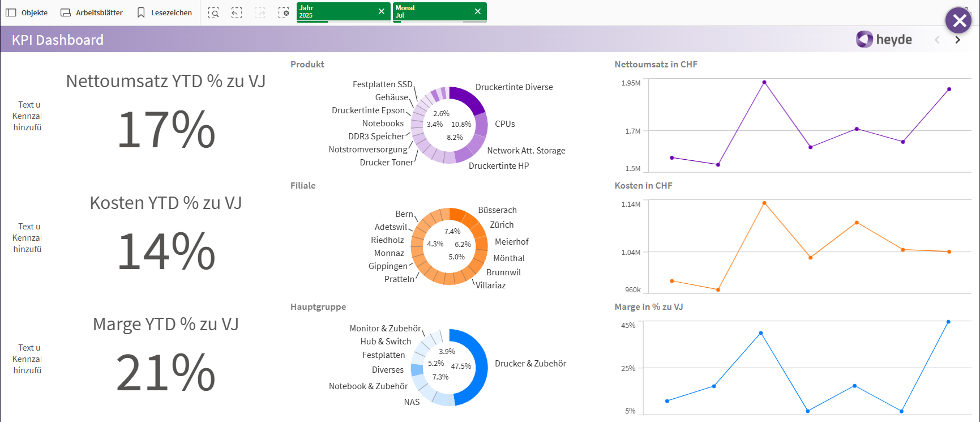Click the purple round close button
Image resolution: width=980 pixels, height=422 pixels.
[x=958, y=21]
